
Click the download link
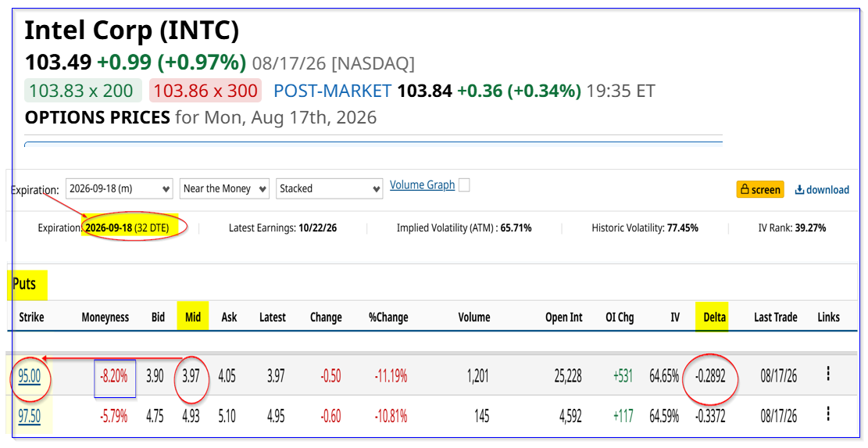822,189
